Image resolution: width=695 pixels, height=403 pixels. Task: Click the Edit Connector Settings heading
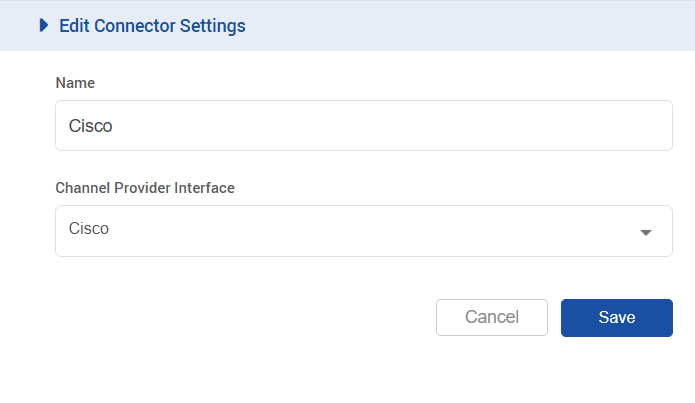click(x=152, y=26)
